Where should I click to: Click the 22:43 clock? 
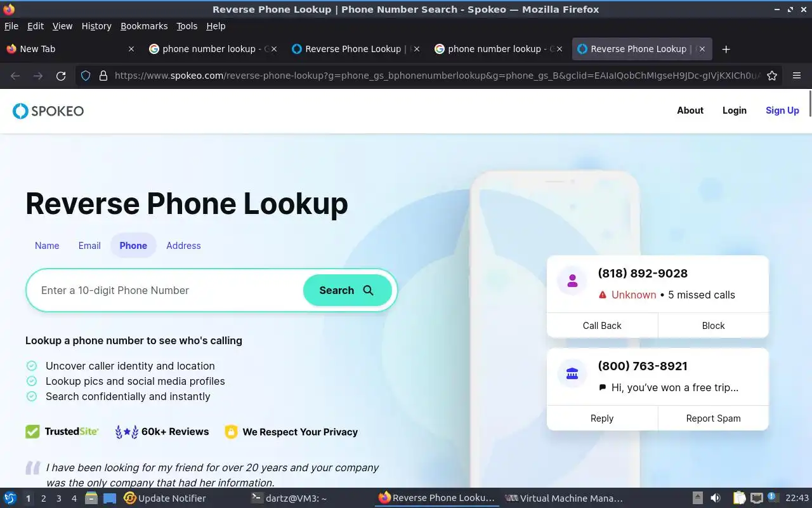point(797,498)
